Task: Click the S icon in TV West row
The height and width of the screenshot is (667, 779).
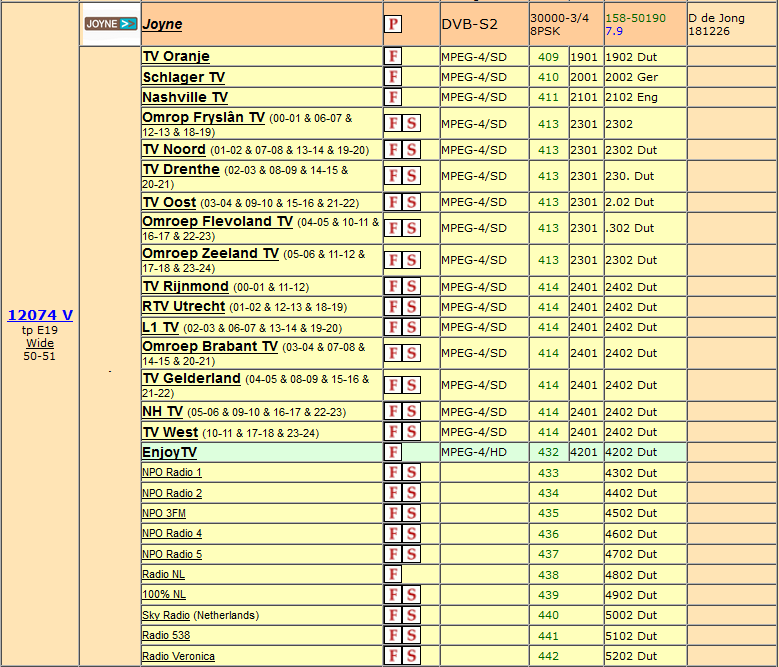Action: (411, 432)
